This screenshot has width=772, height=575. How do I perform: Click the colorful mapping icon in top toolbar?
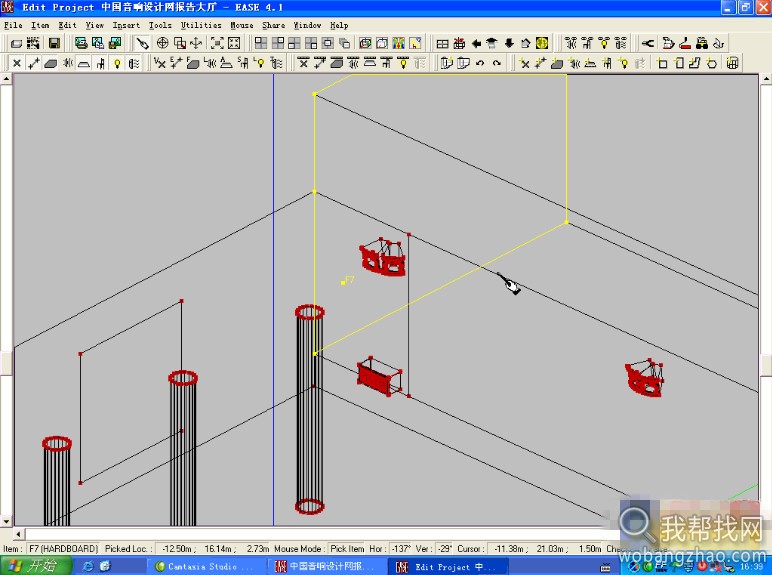point(398,43)
